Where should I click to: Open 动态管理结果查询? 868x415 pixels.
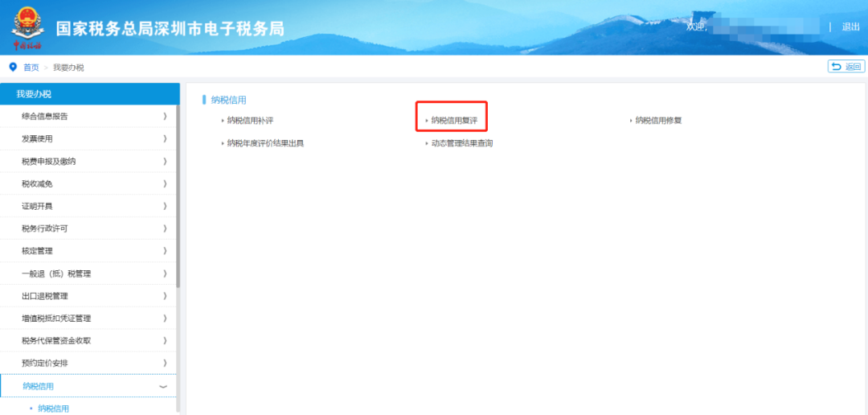[461, 143]
